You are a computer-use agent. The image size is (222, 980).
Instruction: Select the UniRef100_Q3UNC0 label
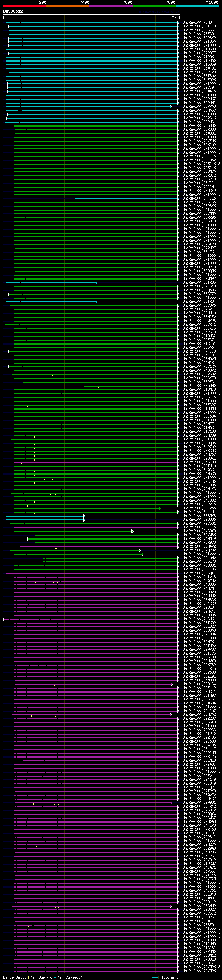click(199, 172)
